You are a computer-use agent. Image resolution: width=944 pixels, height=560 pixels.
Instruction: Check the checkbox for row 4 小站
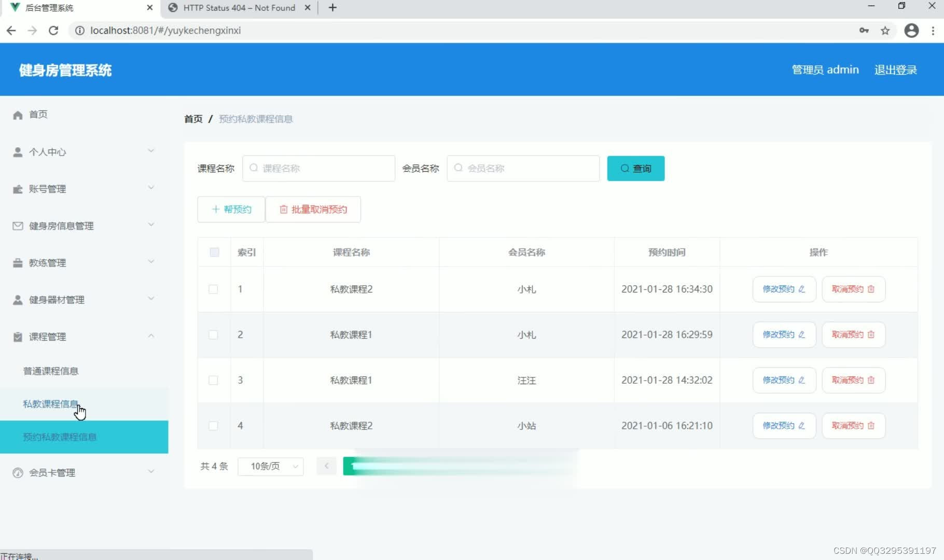click(x=213, y=426)
